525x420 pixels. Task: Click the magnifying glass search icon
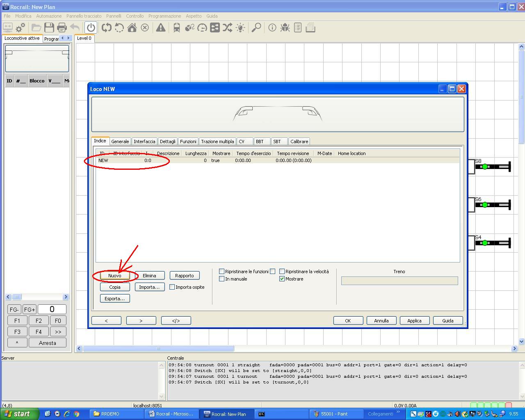pyautogui.click(x=256, y=27)
